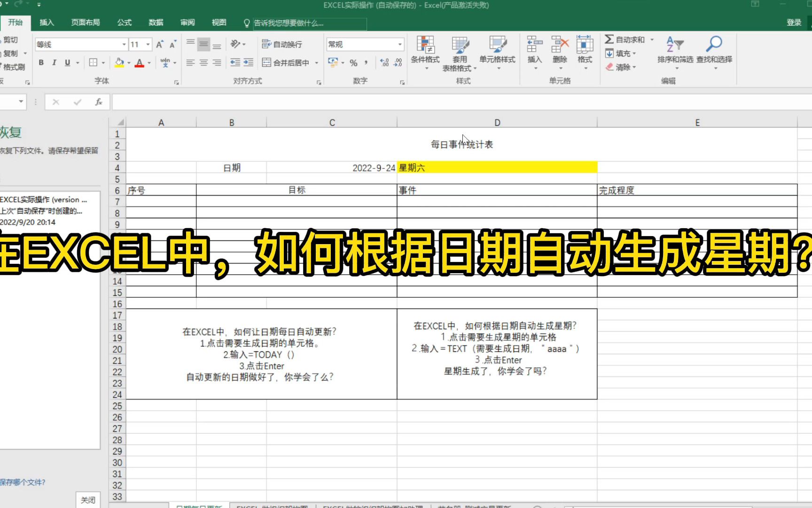
Task: Click the Clear (清除) button
Action: (x=621, y=67)
